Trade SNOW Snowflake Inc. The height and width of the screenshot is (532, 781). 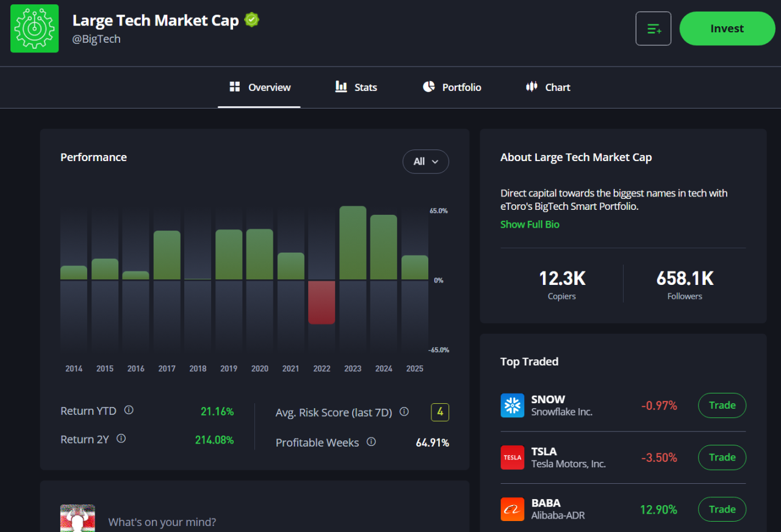coord(722,405)
